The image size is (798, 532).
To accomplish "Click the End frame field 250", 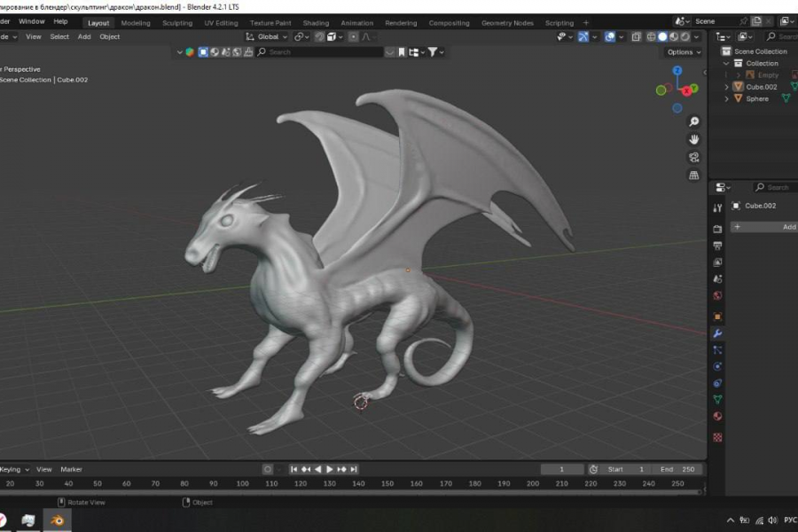I will (677, 469).
